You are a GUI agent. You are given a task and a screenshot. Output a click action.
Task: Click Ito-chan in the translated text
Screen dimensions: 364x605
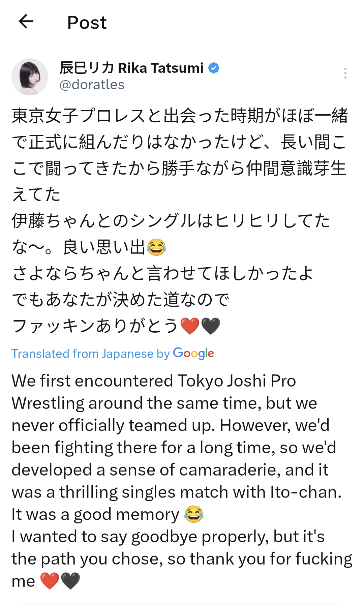pyautogui.click(x=305, y=492)
